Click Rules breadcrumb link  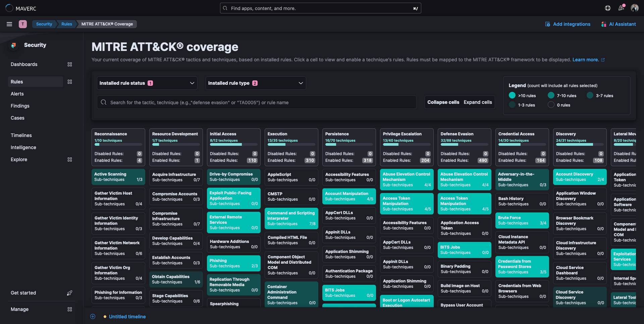pyautogui.click(x=67, y=24)
